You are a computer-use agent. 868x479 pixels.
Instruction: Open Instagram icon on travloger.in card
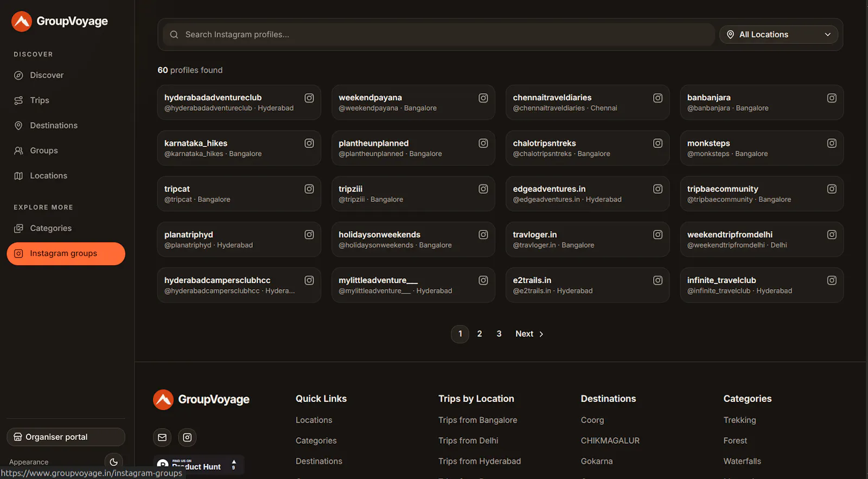pyautogui.click(x=658, y=235)
